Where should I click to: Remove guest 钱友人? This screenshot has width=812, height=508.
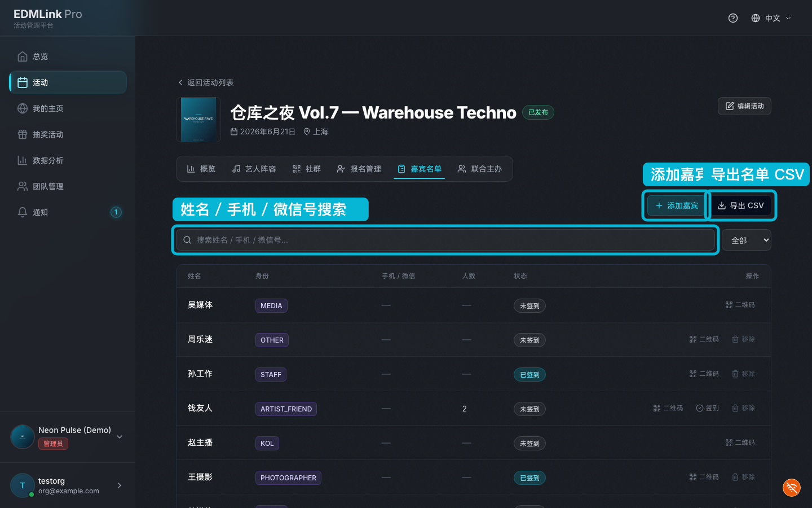click(743, 408)
